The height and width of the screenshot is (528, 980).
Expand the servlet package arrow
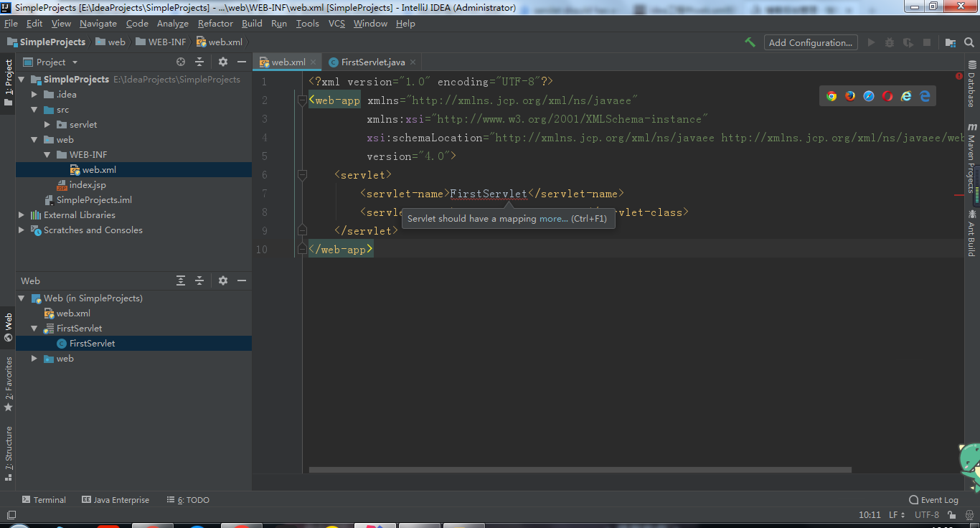(47, 124)
